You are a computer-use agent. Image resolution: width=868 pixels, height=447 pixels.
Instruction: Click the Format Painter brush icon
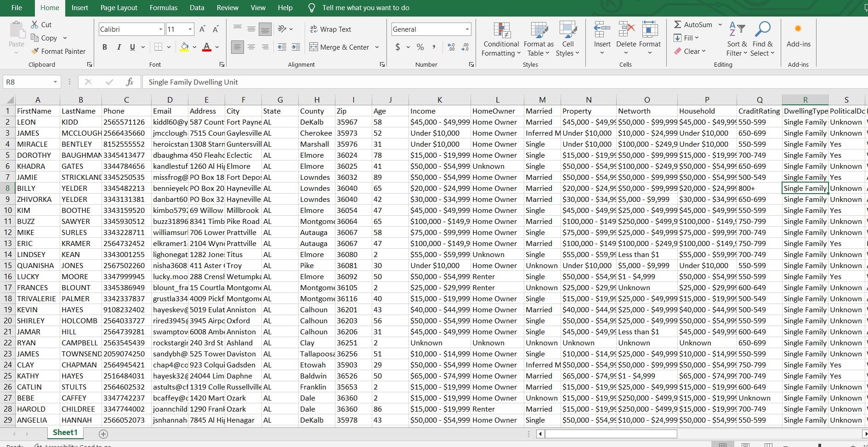pos(35,52)
